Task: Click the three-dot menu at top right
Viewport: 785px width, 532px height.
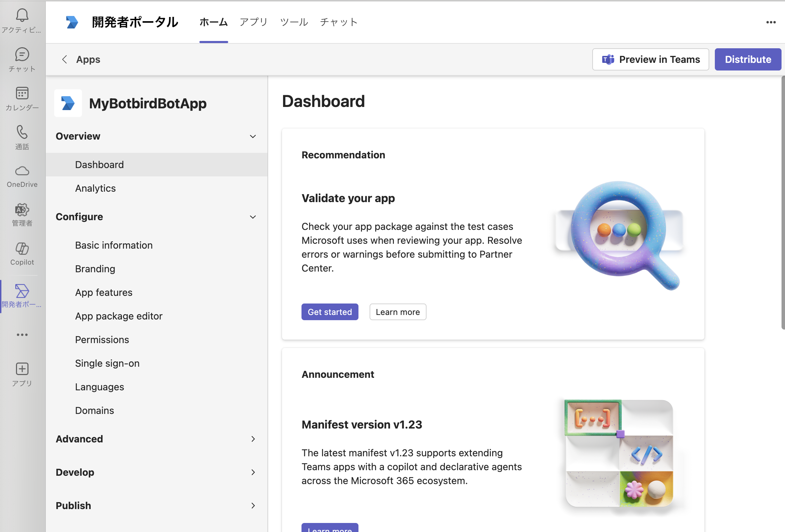Action: [771, 22]
